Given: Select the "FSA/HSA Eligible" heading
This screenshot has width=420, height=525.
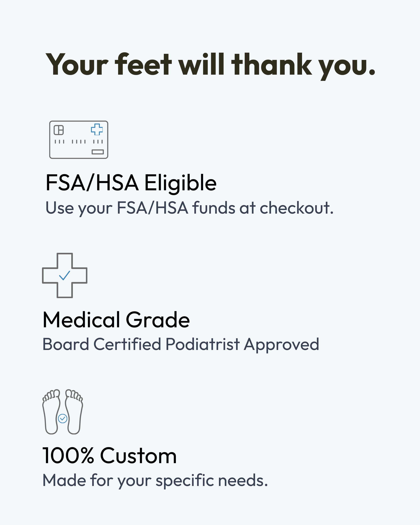Looking at the screenshot, I should [x=131, y=183].
